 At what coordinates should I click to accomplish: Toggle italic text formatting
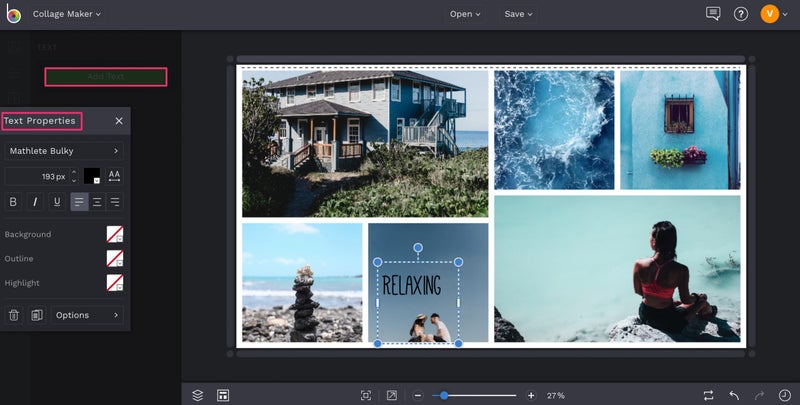36,202
